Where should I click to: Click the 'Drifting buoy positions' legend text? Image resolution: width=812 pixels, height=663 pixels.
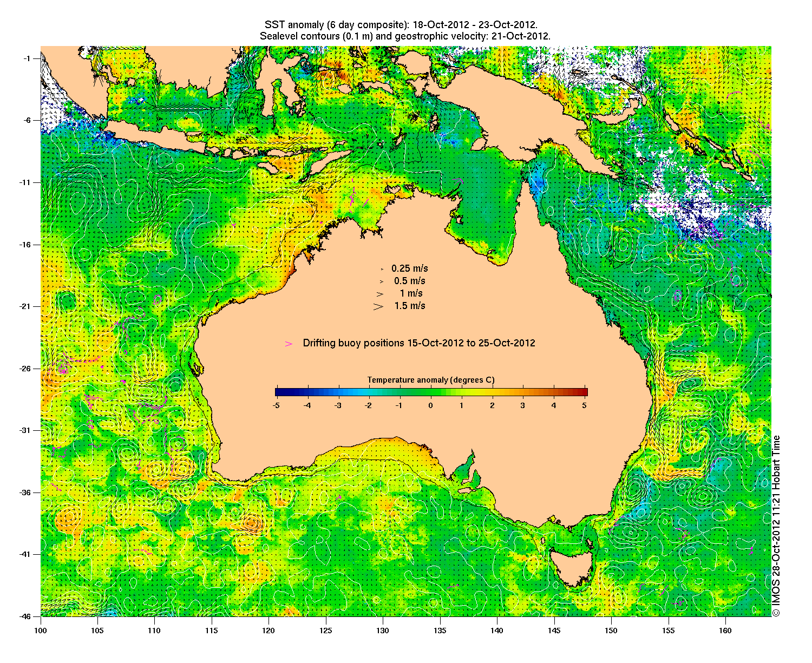coord(419,343)
